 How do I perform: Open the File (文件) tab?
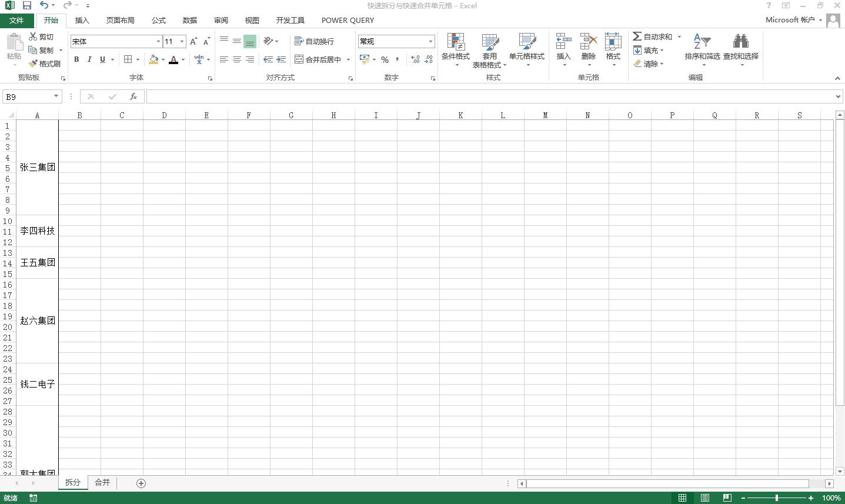17,20
